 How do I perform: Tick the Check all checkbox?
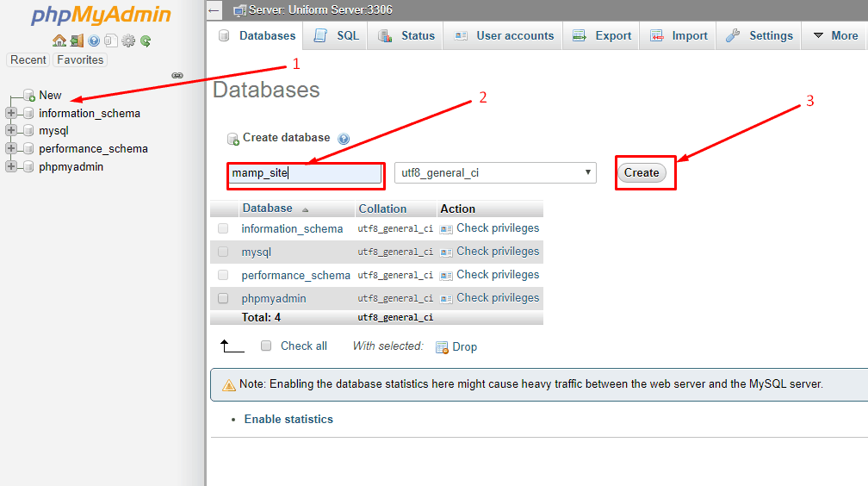pos(266,346)
